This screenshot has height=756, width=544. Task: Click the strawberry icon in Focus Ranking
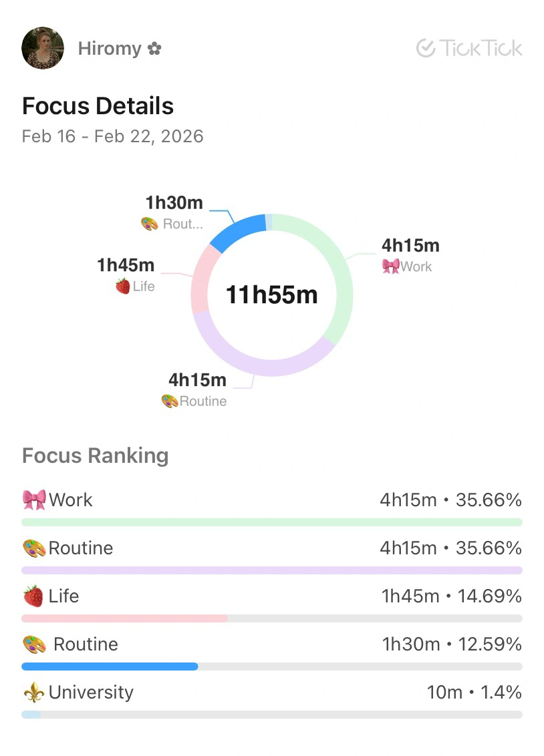pos(33,596)
